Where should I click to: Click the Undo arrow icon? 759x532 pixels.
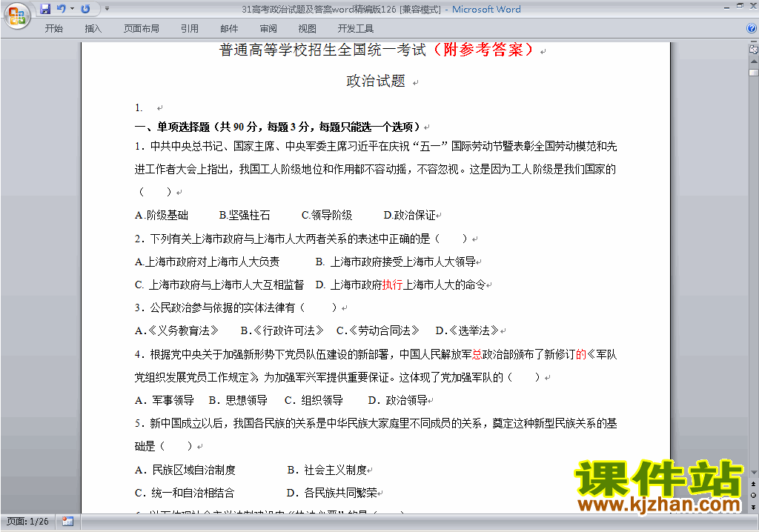coord(62,9)
